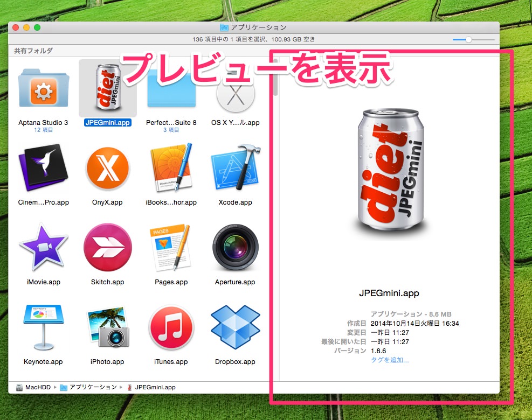Click the Keynote.app name label
The width and height of the screenshot is (532, 420).
tap(43, 362)
